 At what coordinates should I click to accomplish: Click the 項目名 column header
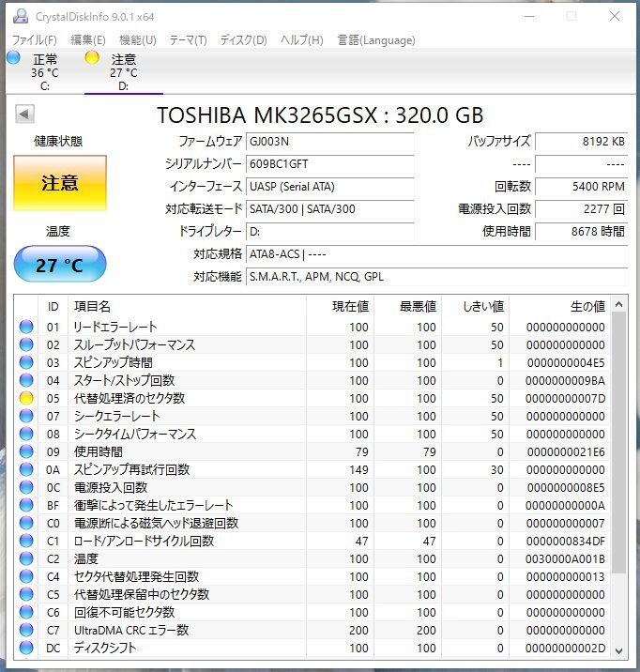[187, 306]
